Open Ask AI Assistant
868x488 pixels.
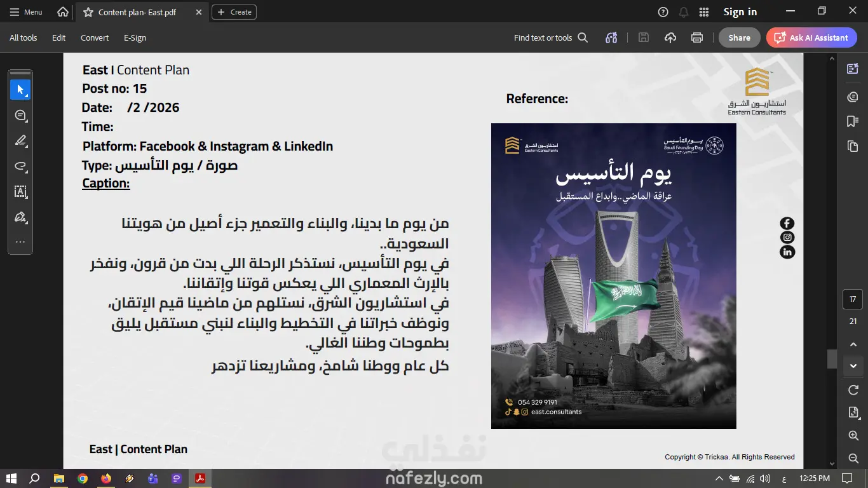click(811, 37)
